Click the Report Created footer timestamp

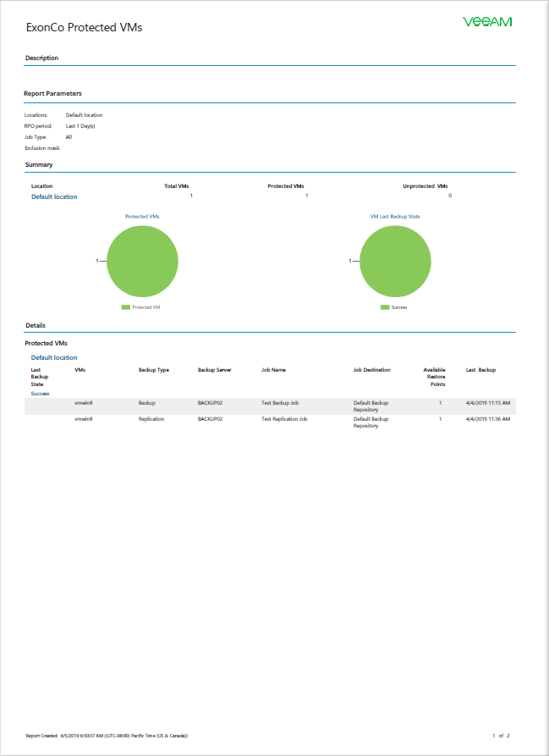(107, 736)
